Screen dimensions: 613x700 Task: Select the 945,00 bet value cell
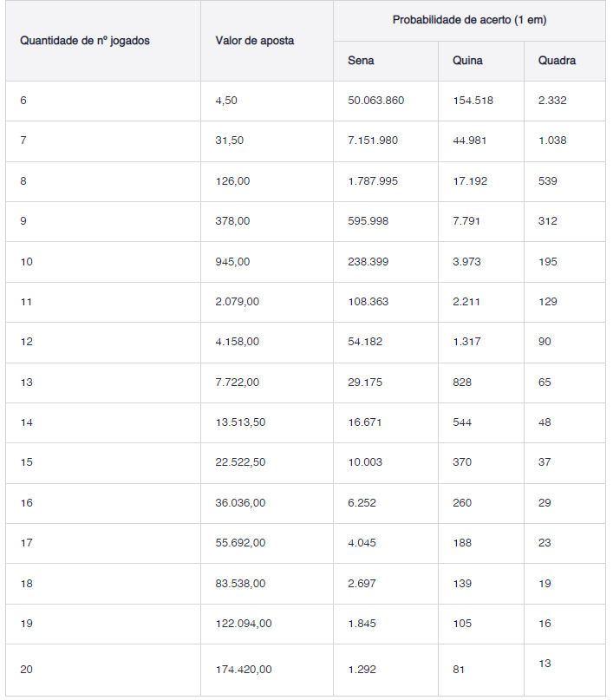coord(232,262)
